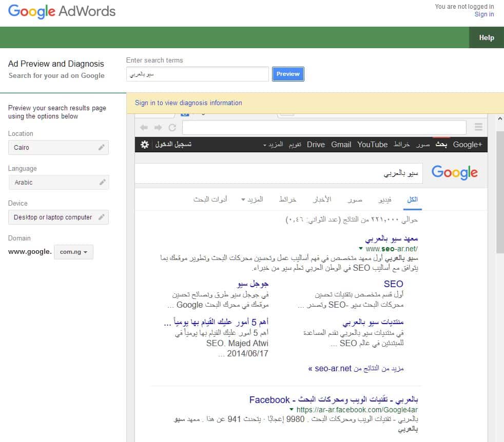504x442 pixels.
Task: Open the Facebook result title link
Action: (334, 399)
